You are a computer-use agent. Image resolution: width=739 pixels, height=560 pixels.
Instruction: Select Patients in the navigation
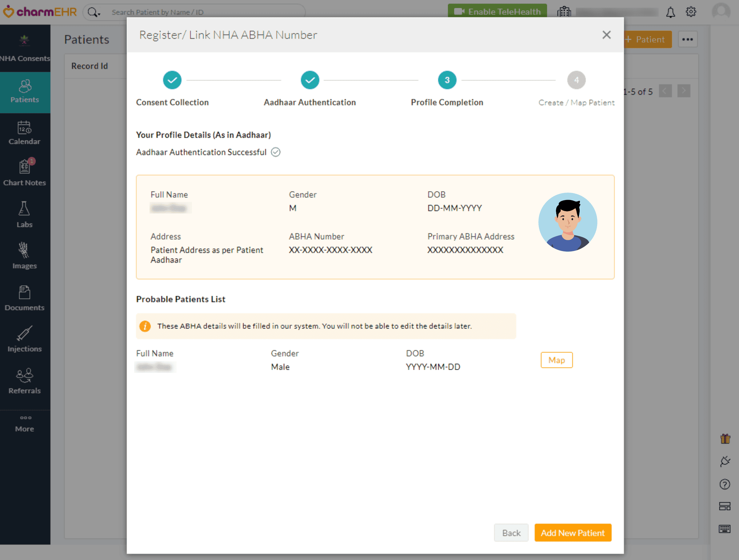24,92
